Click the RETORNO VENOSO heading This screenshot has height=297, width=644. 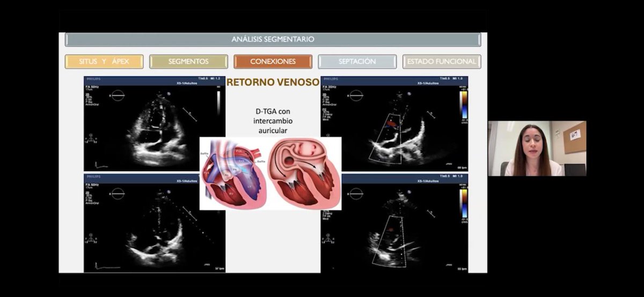tap(273, 83)
